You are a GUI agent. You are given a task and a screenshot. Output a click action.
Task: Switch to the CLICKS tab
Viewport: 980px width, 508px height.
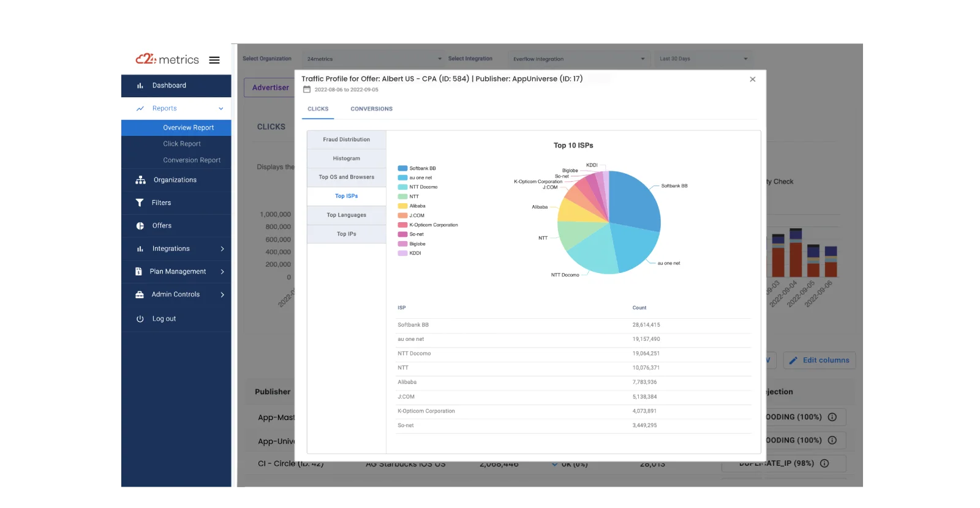pyautogui.click(x=318, y=109)
